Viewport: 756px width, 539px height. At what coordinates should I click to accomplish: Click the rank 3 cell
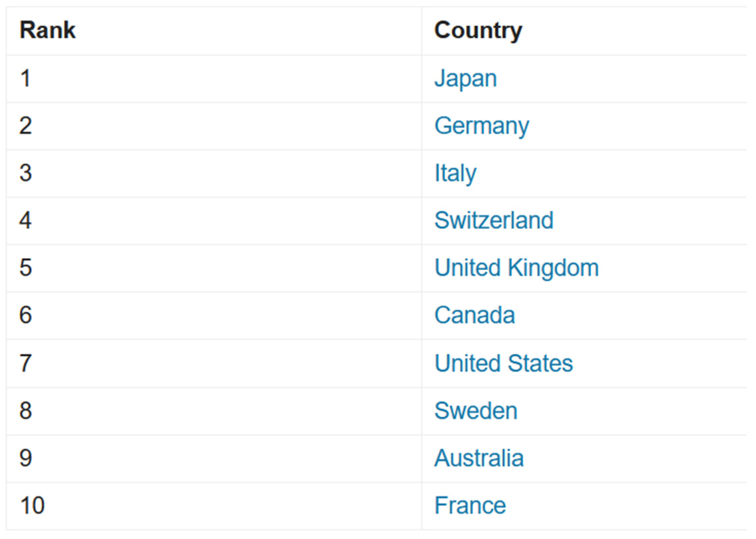(26, 173)
